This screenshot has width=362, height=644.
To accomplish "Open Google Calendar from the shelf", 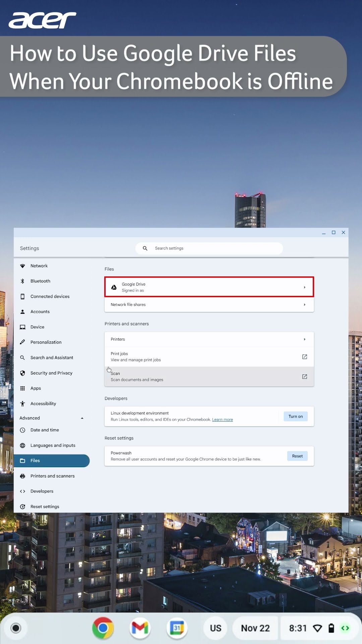I will click(177, 628).
